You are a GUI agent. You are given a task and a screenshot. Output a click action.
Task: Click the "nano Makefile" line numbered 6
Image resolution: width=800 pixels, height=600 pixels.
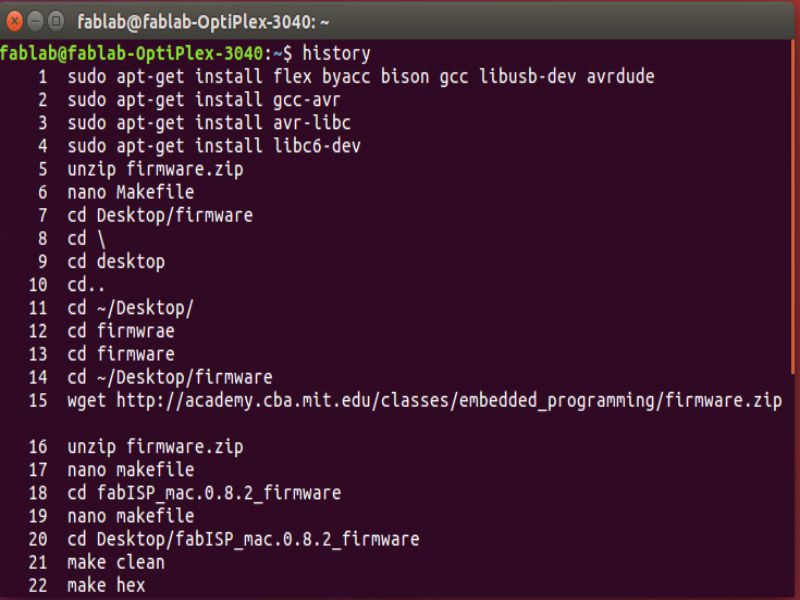[x=131, y=192]
